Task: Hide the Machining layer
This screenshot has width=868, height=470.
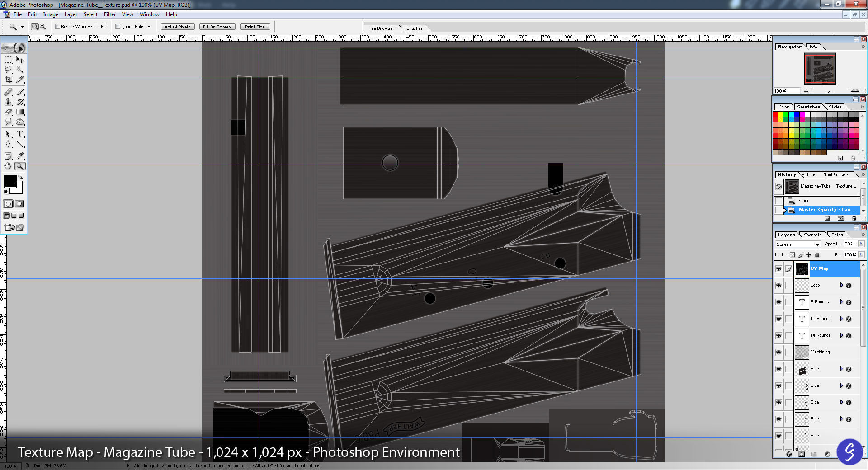Action: pos(778,352)
